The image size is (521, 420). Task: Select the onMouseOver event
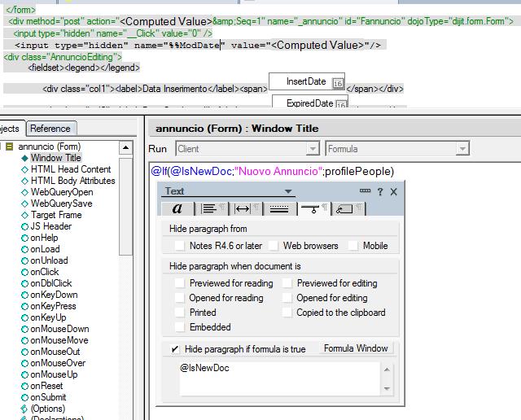58,363
